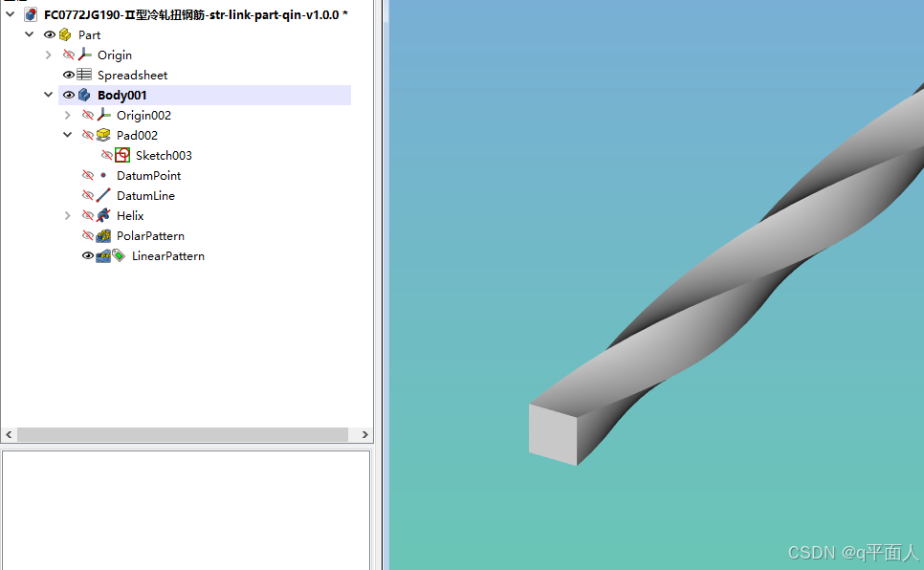This screenshot has width=924, height=570.
Task: Click the PolarPattern feature icon
Action: click(x=103, y=236)
